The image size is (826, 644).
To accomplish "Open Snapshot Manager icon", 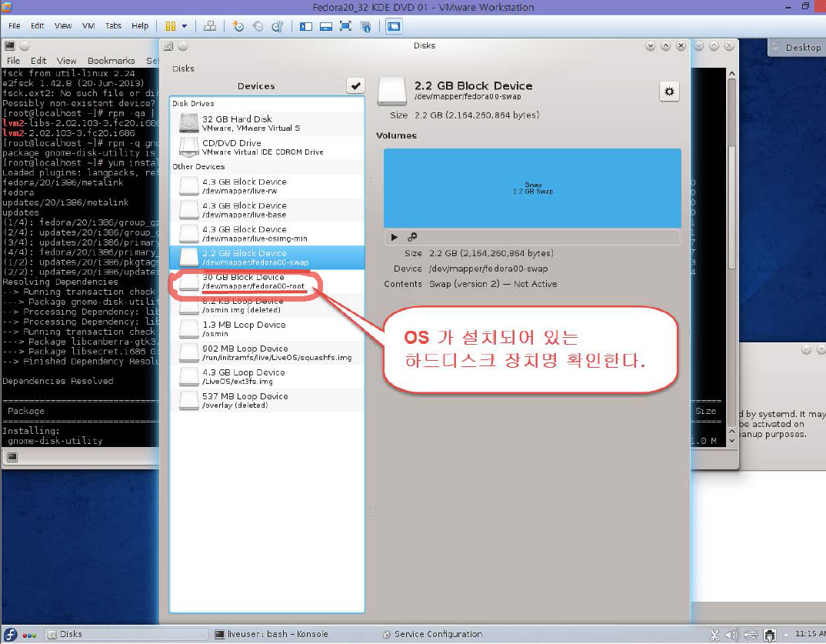I will [278, 26].
